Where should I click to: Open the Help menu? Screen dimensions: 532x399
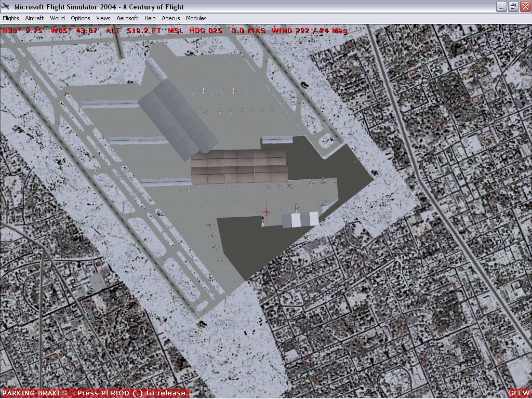[150, 18]
